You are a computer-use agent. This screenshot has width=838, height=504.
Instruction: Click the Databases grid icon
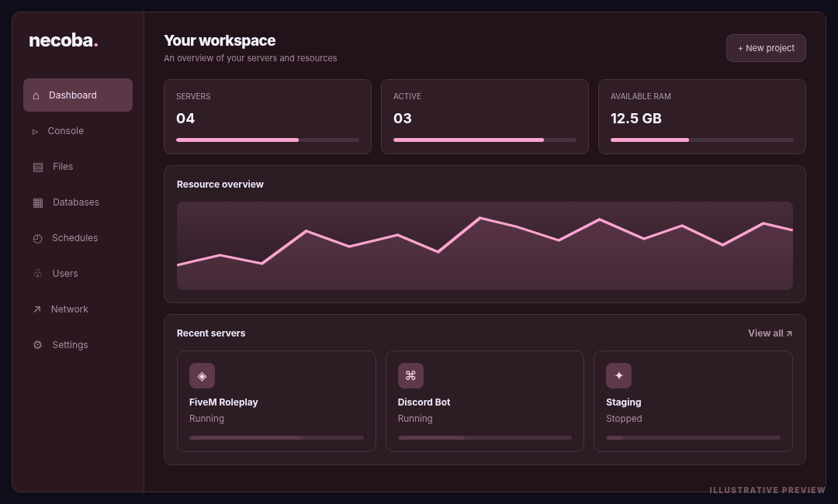tap(38, 203)
